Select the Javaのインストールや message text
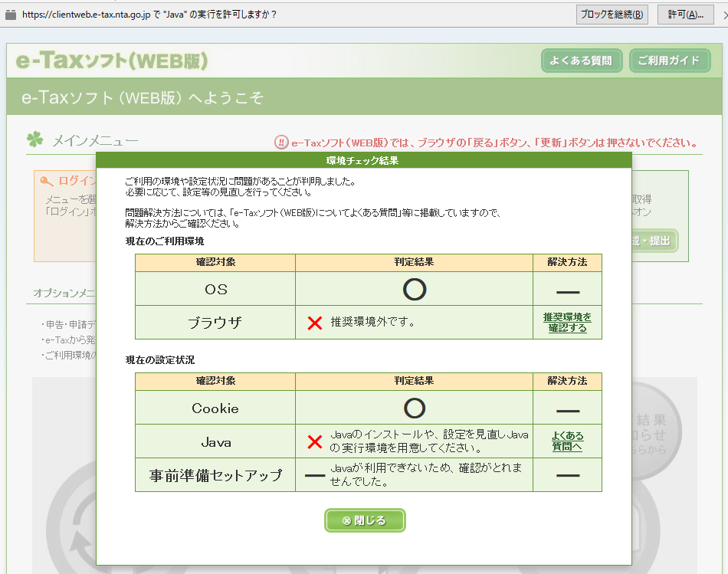 point(429,441)
